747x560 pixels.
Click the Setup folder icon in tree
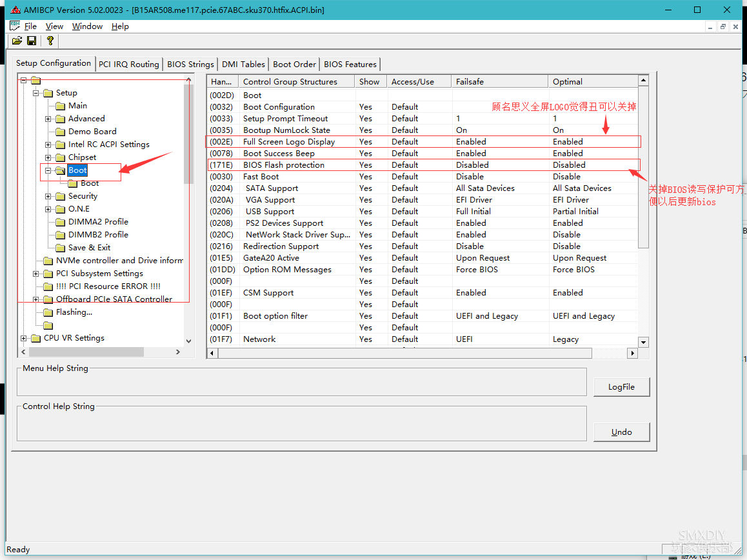tap(48, 93)
